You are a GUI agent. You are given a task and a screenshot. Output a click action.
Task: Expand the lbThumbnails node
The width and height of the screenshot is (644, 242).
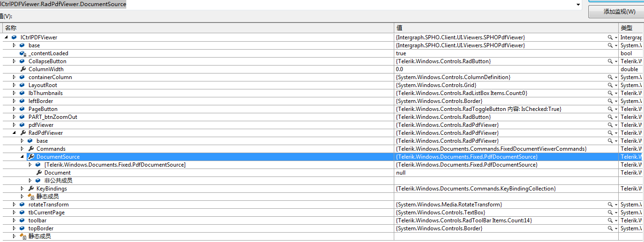click(x=14, y=93)
